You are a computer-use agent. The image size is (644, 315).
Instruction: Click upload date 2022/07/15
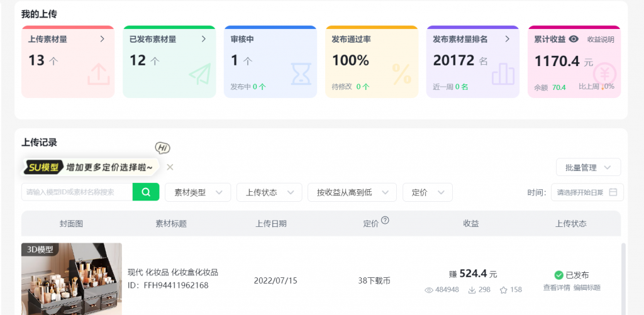(275, 281)
